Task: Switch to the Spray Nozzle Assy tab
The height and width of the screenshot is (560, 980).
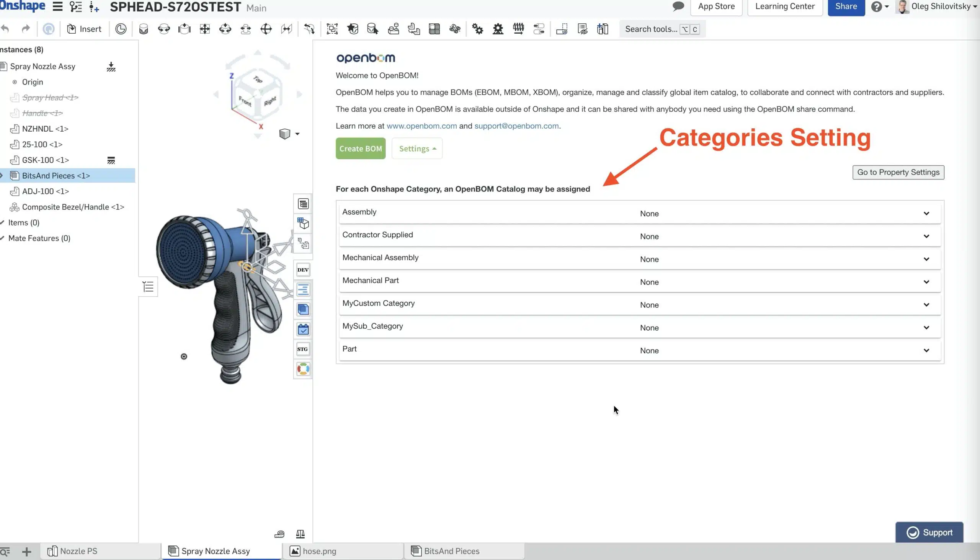Action: 221,551
